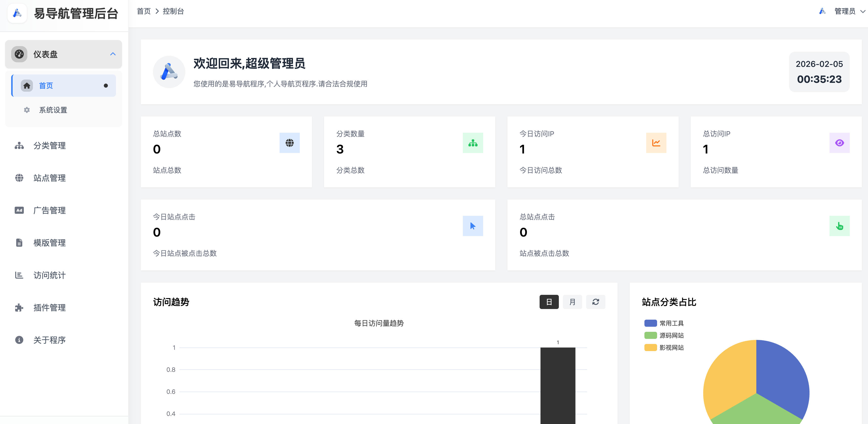Open 关于程序 menu

64,340
